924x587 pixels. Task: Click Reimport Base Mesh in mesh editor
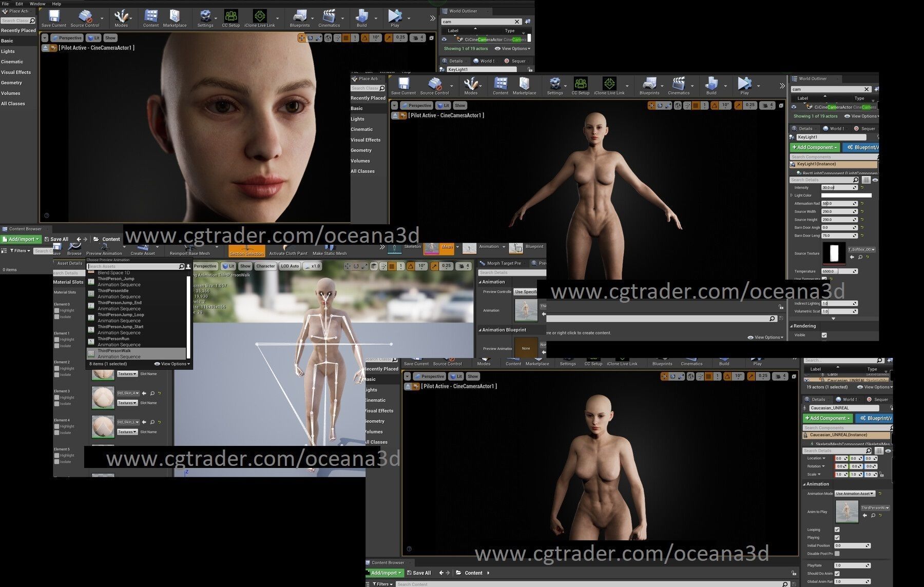click(189, 251)
